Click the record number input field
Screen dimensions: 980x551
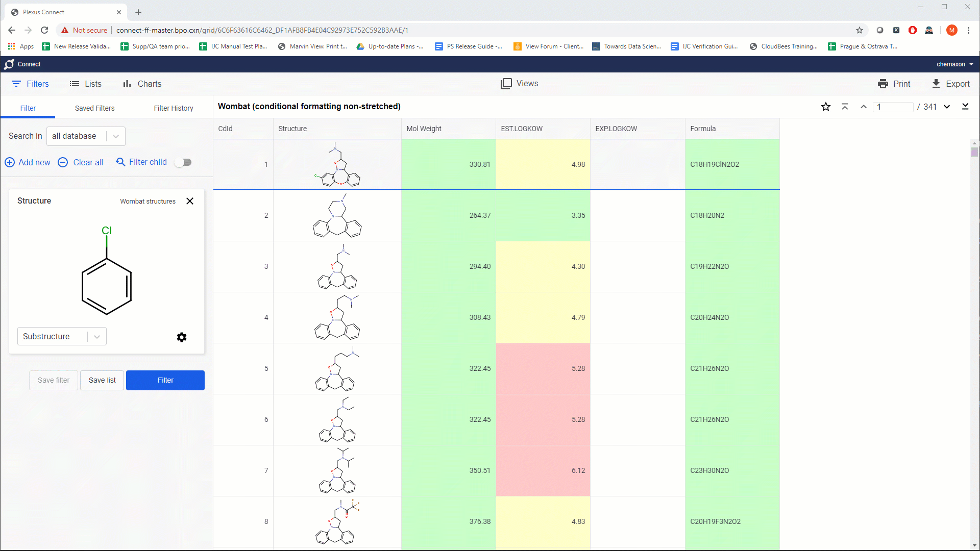[893, 107]
